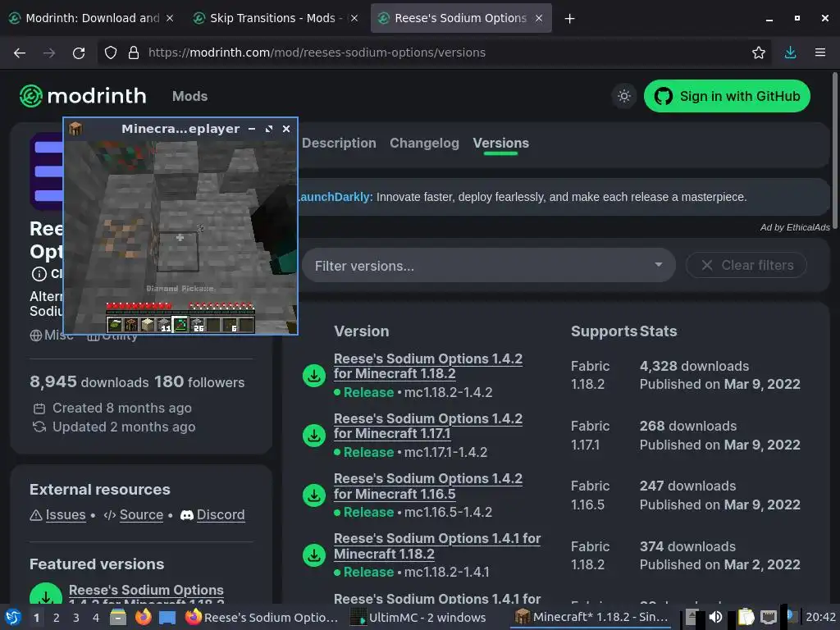Screen dimensions: 840x630
Task: Sign in with GitHub
Action: [x=727, y=97]
